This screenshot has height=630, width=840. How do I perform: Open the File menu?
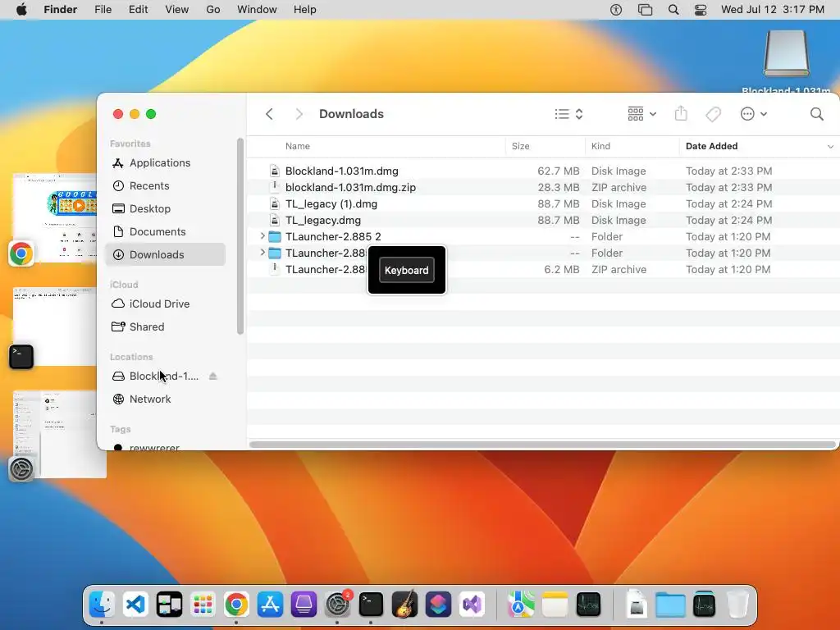tap(103, 10)
